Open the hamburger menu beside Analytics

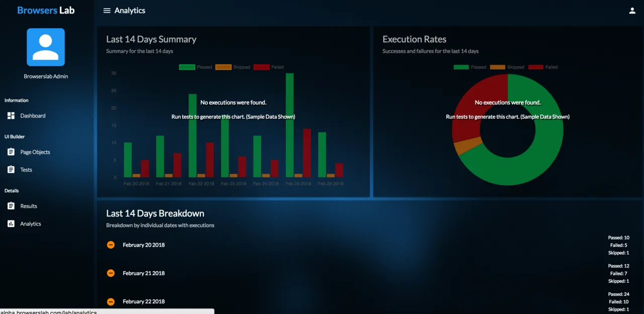click(x=107, y=11)
